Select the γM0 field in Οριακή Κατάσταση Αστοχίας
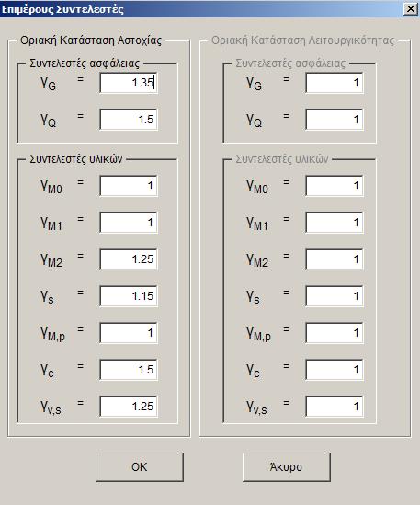Viewport: 420px width, 505px height. point(129,186)
